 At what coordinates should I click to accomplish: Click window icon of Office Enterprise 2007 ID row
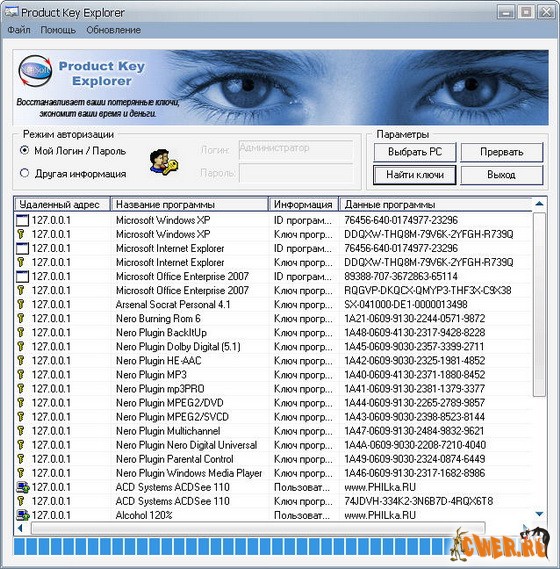coord(22,277)
